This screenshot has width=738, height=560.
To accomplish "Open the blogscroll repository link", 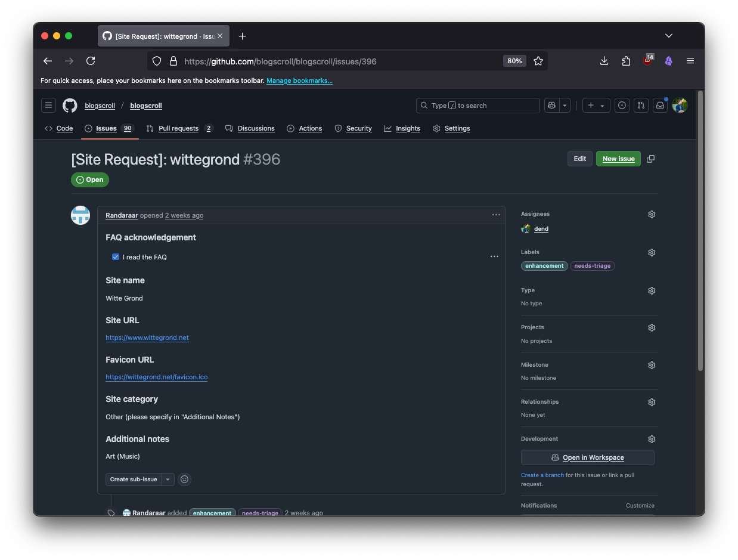I will (x=146, y=106).
